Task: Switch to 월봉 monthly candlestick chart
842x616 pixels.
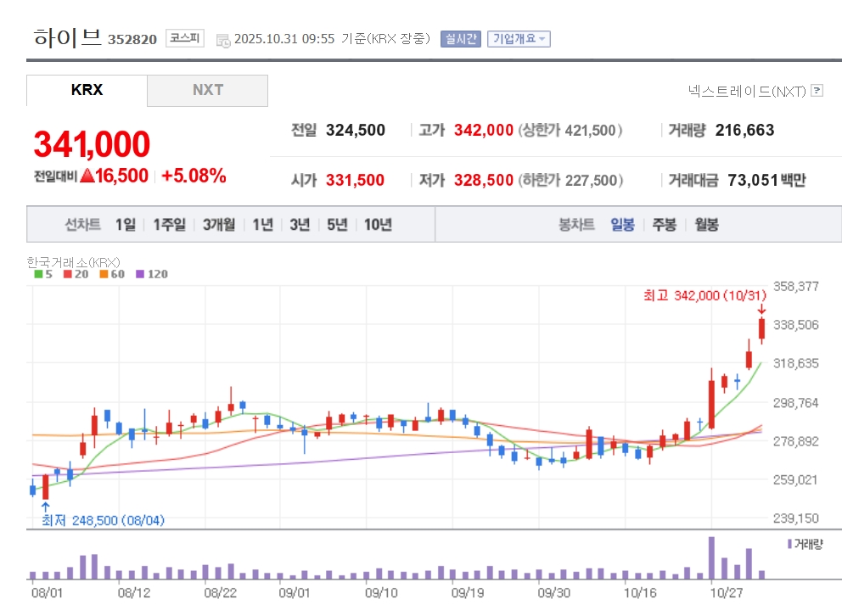Action: [706, 225]
